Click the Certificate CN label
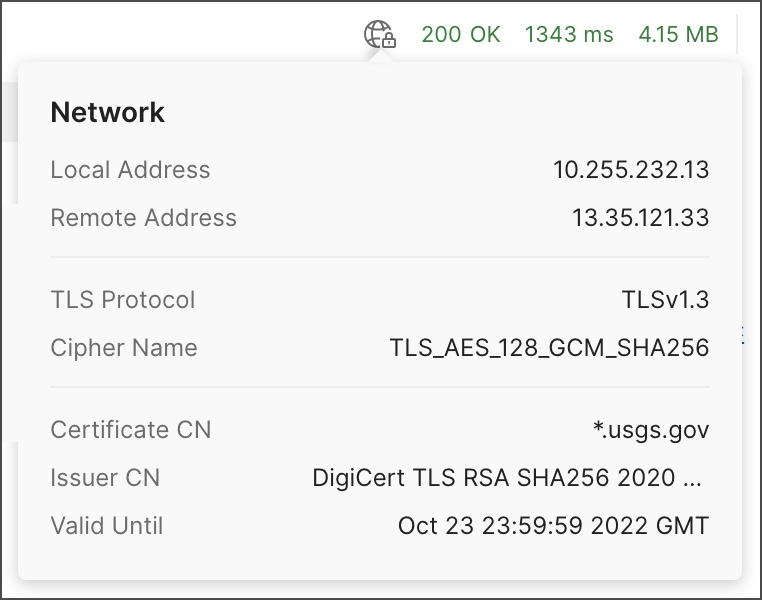This screenshot has width=762, height=600. coord(131,430)
